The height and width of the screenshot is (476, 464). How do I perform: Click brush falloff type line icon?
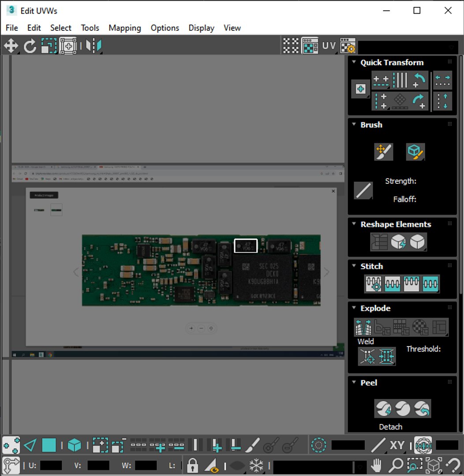tap(363, 190)
